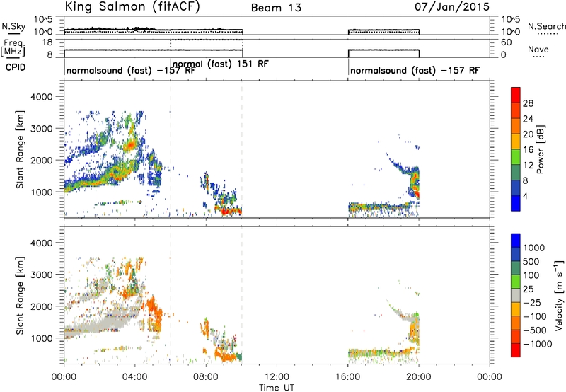This screenshot has height=392, width=566.
Task: Click the date 07/Jan/2015
Action: click(452, 7)
